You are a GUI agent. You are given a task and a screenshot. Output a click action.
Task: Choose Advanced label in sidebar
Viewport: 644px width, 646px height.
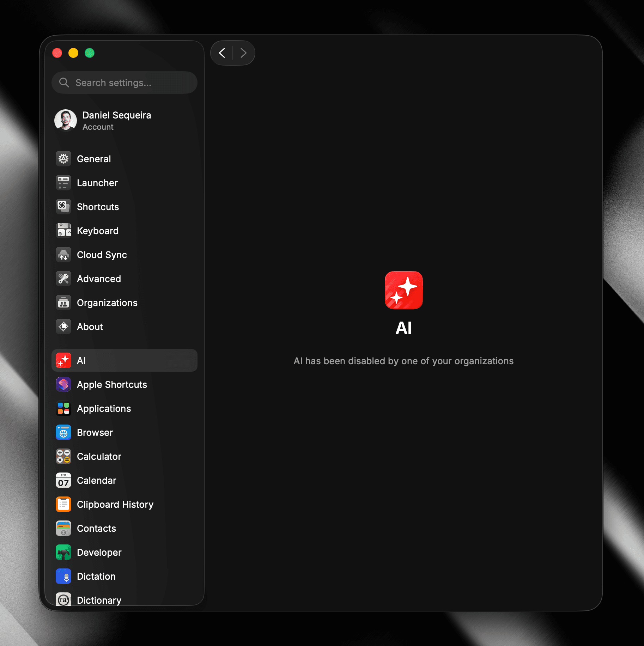tap(99, 279)
